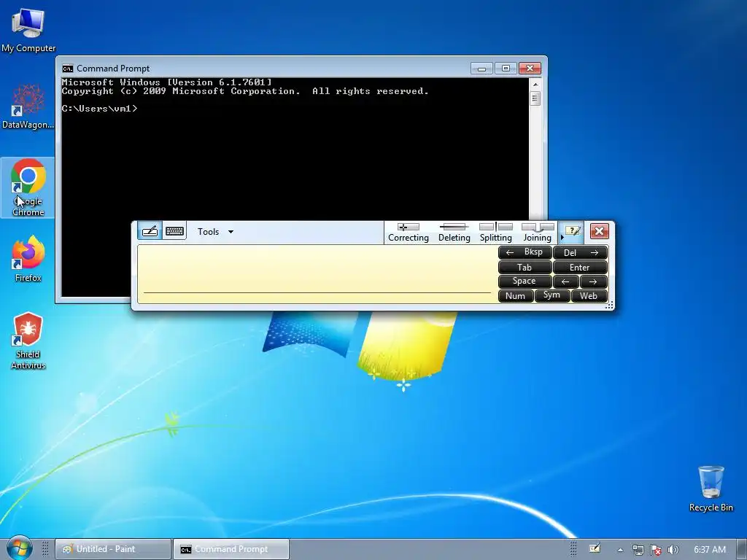The image size is (747, 560).
Task: Open the Tools dropdown menu
Action: (215, 232)
